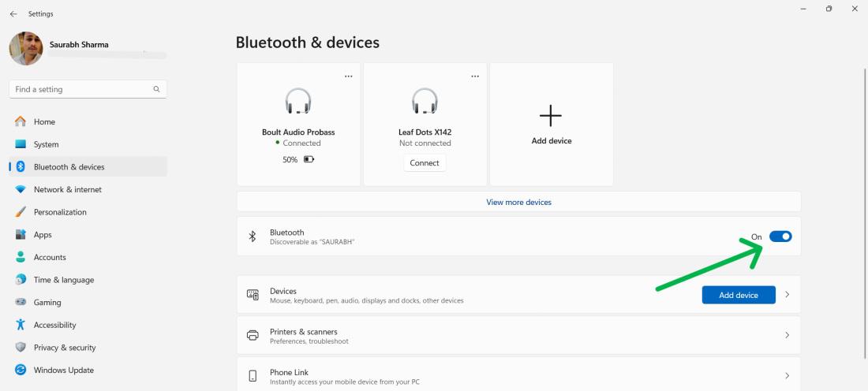Expand Printers & scanners chevron
The image size is (868, 391).
pyautogui.click(x=787, y=336)
